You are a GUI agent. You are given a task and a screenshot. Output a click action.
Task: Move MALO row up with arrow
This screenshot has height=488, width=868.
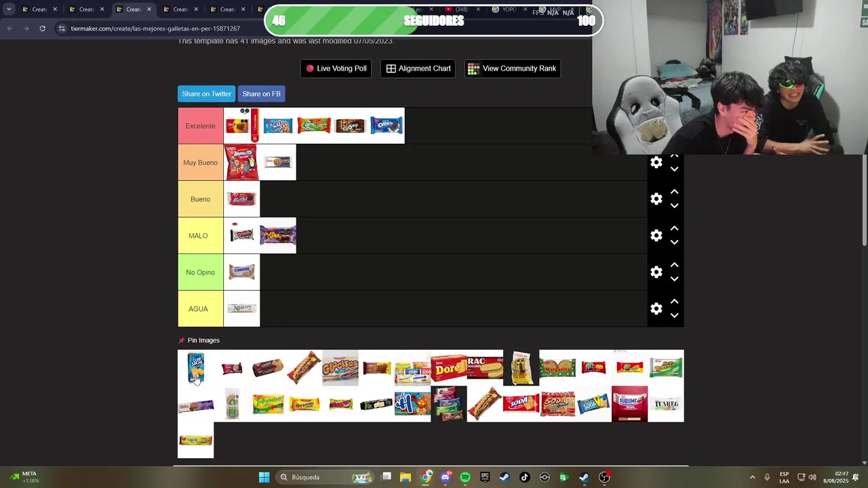(x=674, y=228)
